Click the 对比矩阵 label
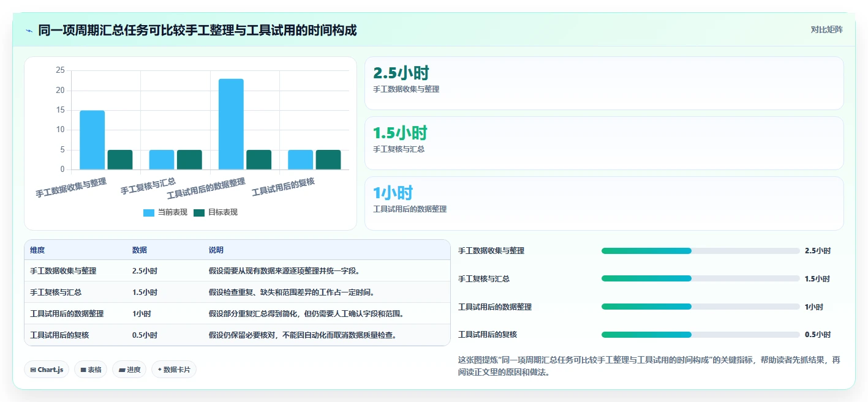The height and width of the screenshot is (402, 868). click(826, 29)
